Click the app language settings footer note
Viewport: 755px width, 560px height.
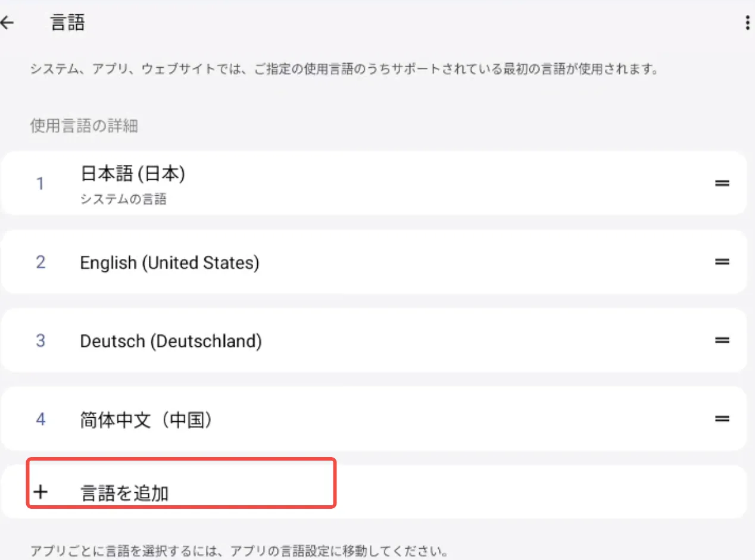pos(238,549)
